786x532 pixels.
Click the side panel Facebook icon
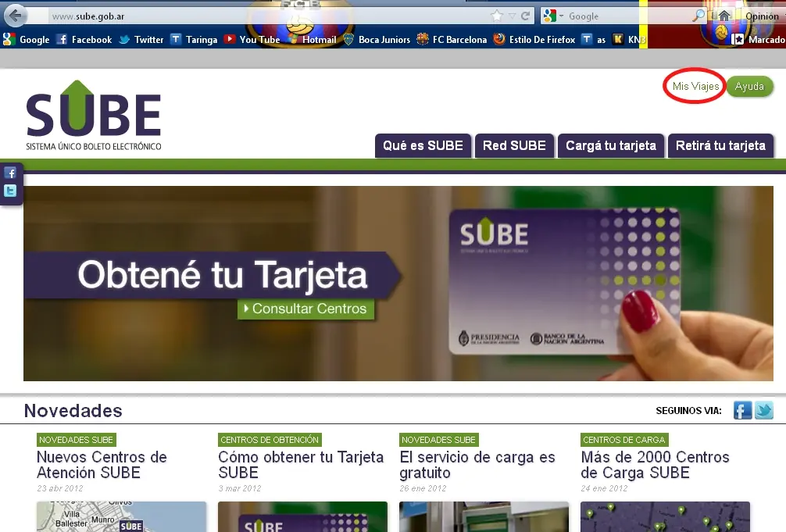coord(10,173)
